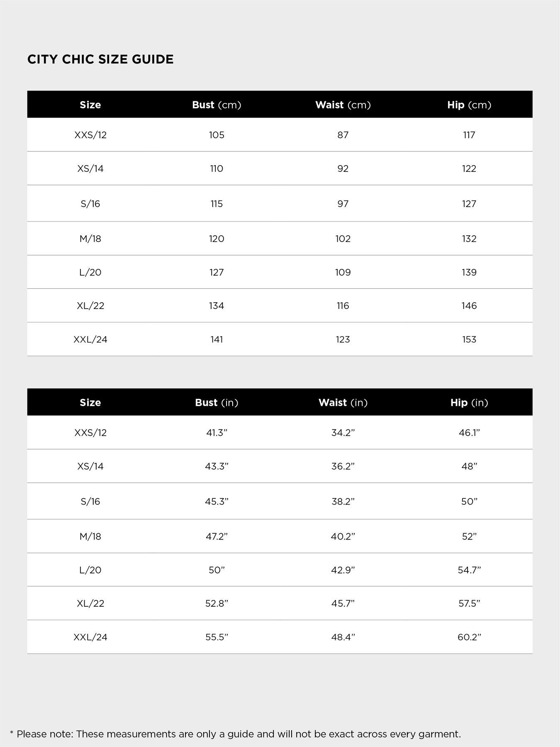Select the XXL/24 row label in the inches table
560x747 pixels.
click(90, 637)
